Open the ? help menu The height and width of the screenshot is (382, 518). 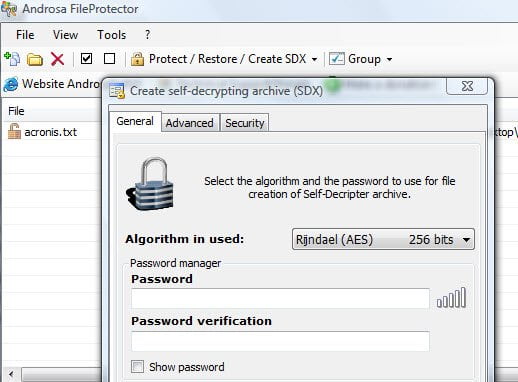point(147,35)
